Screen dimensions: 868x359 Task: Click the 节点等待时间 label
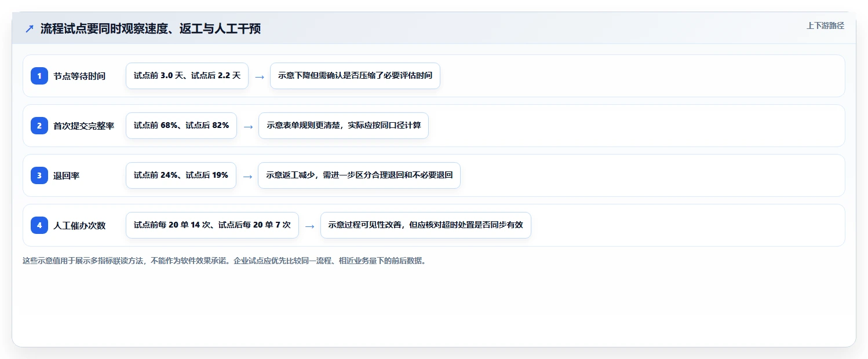click(x=79, y=76)
